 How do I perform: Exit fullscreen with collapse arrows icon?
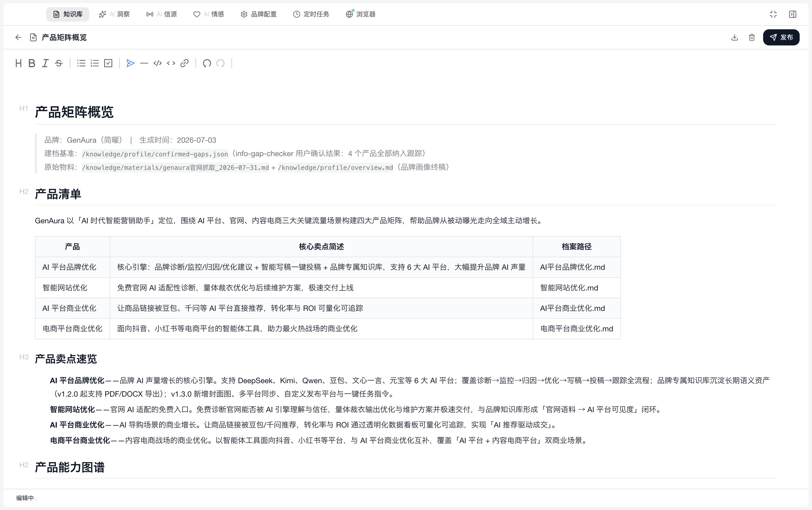(x=773, y=14)
